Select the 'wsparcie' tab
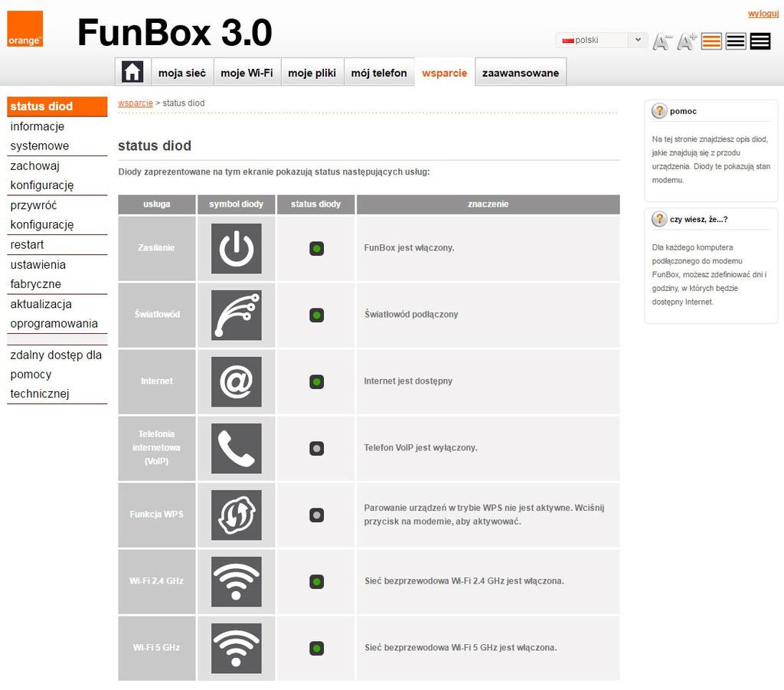The width and height of the screenshot is (784, 690). tap(445, 73)
